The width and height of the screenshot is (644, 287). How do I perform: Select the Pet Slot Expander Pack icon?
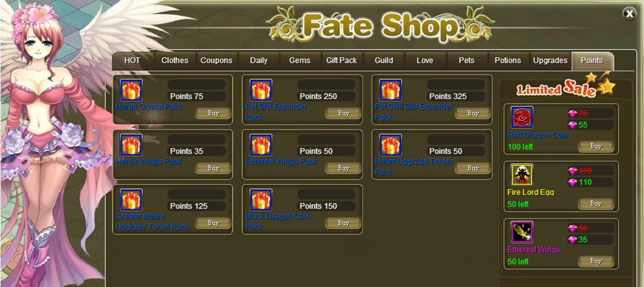(261, 90)
